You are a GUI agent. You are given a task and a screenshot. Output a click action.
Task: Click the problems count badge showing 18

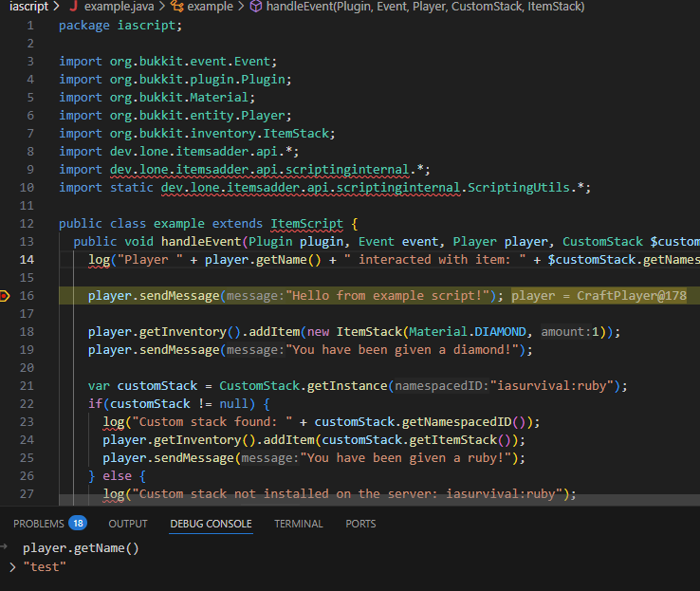tap(77, 524)
